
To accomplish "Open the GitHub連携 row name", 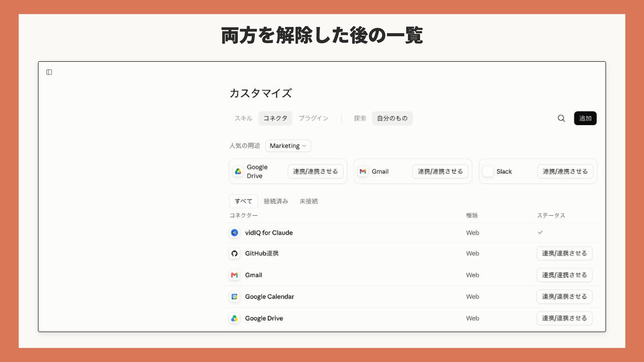I will [262, 253].
